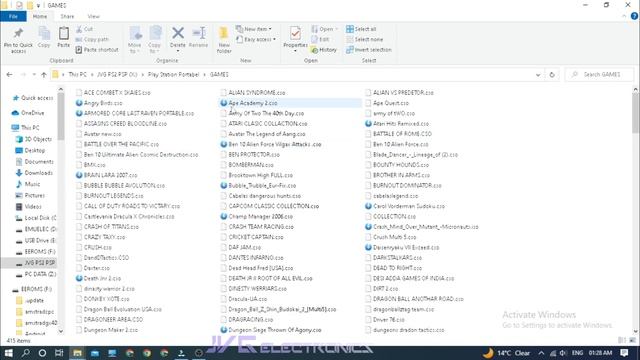The image size is (640, 360).
Task: Go up one folder level arrow
Action: 44,75
